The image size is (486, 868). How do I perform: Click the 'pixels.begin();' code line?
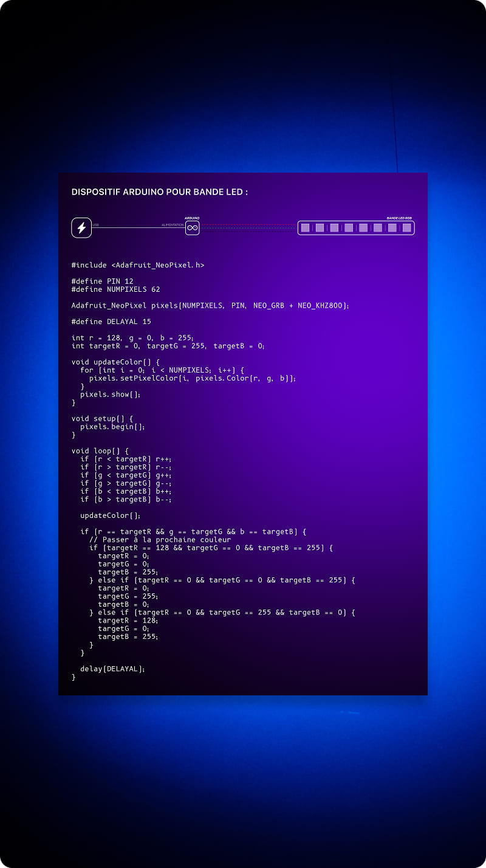tap(112, 427)
